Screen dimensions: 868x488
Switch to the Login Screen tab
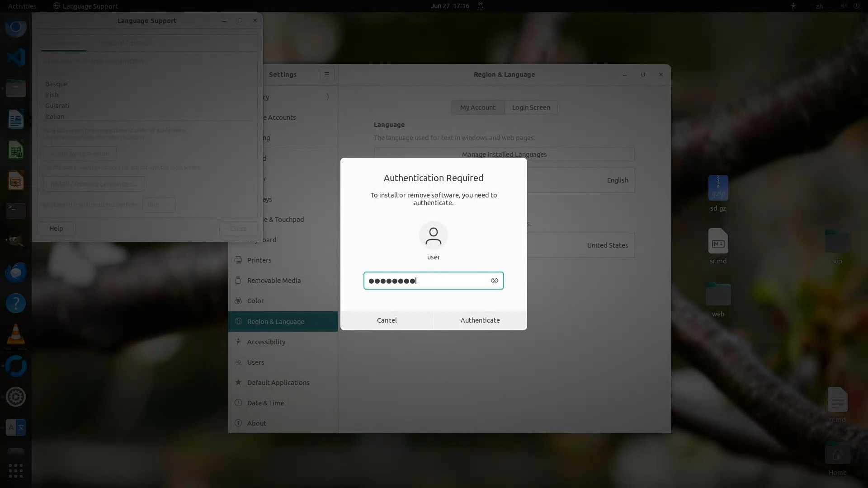tap(531, 108)
